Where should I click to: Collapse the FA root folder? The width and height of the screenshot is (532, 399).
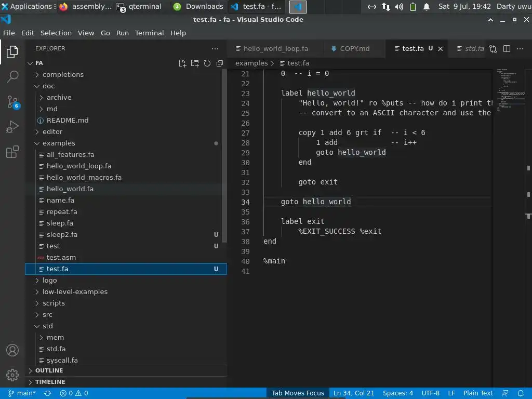point(126,63)
